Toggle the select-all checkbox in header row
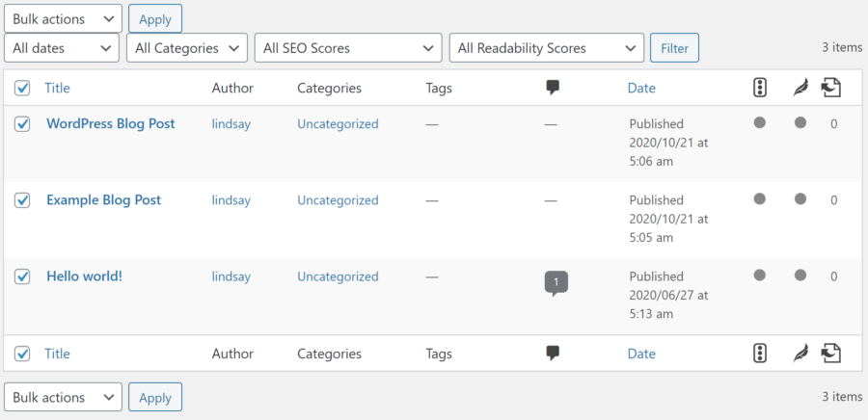The image size is (868, 420). pos(22,88)
